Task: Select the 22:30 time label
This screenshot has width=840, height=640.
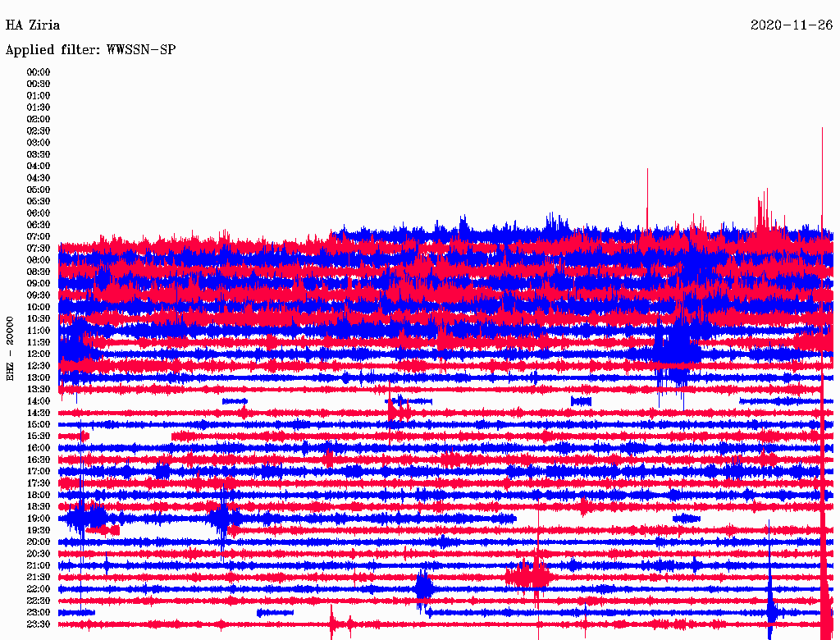Action: coord(39,601)
